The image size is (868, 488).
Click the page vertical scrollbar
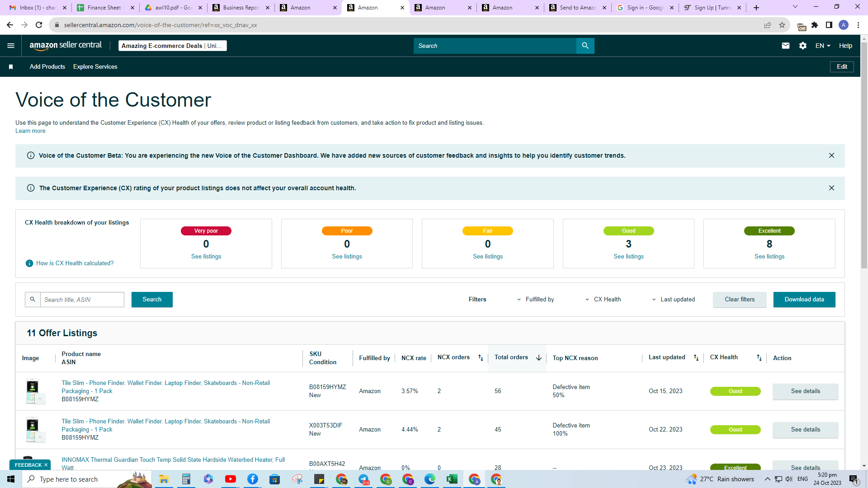pyautogui.click(x=864, y=156)
